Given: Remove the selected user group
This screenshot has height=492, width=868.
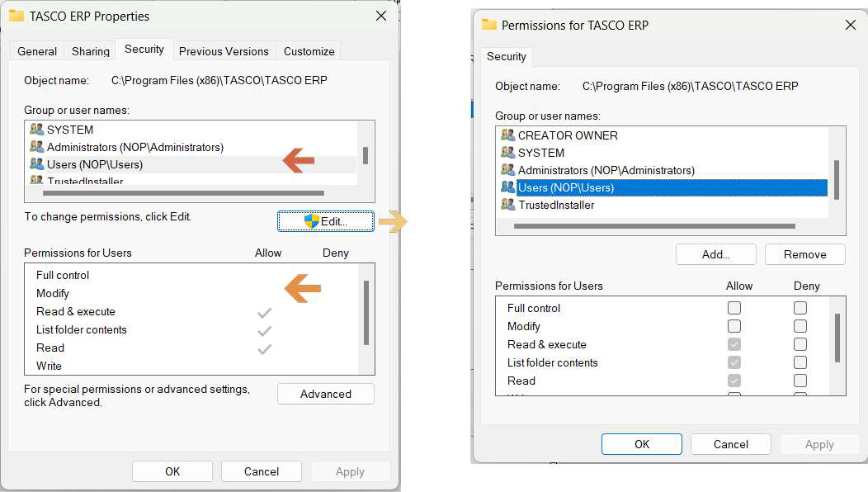Looking at the screenshot, I should 804,254.
